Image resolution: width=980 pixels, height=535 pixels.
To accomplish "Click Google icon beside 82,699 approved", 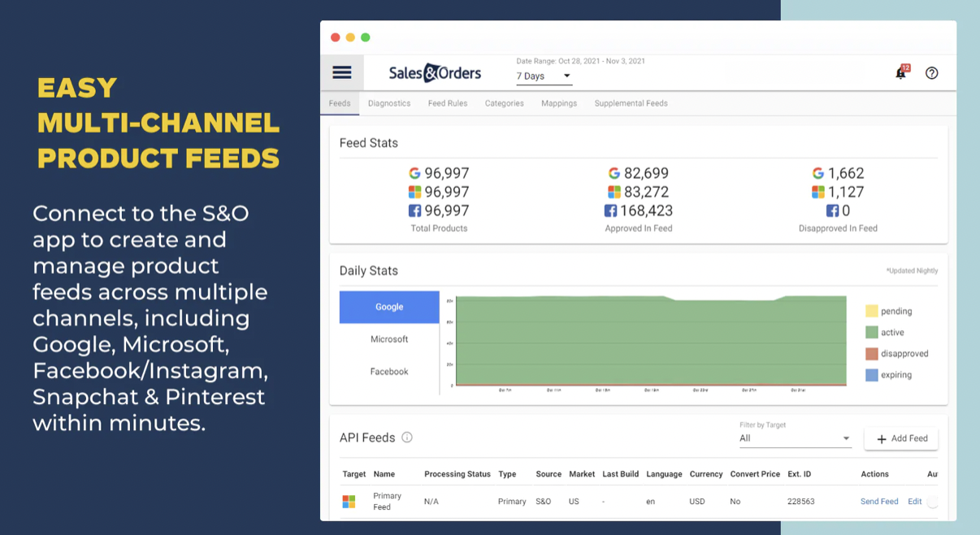I will click(x=614, y=173).
